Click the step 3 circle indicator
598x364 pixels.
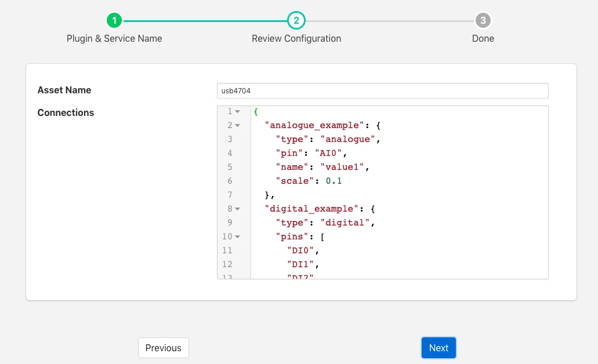coord(483,21)
